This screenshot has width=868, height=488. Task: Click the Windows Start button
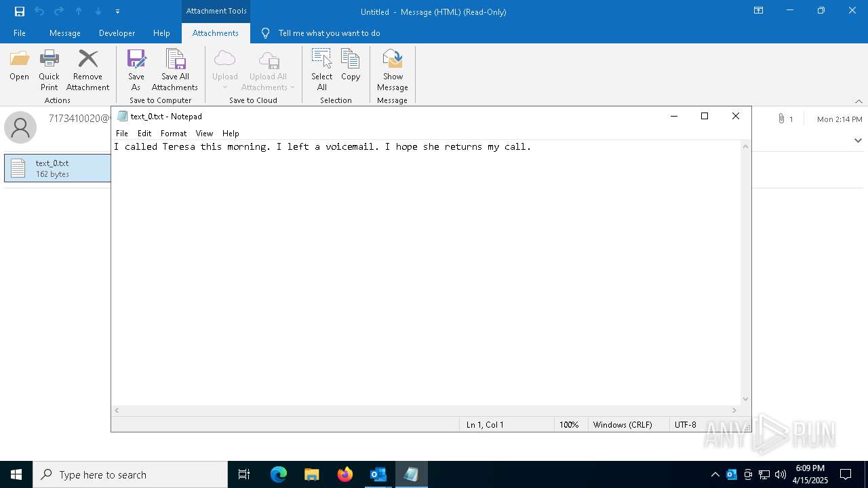click(x=16, y=474)
